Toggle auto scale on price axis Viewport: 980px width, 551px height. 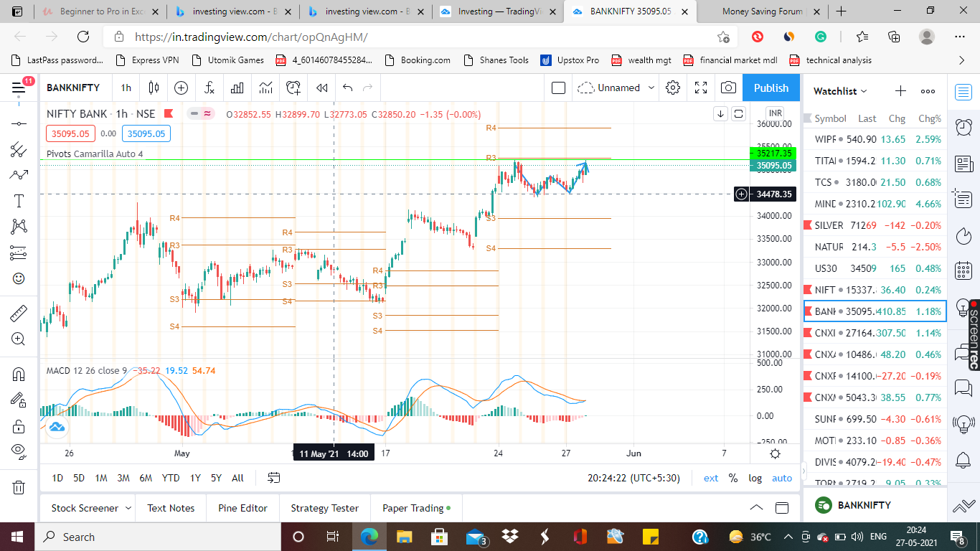tap(782, 478)
